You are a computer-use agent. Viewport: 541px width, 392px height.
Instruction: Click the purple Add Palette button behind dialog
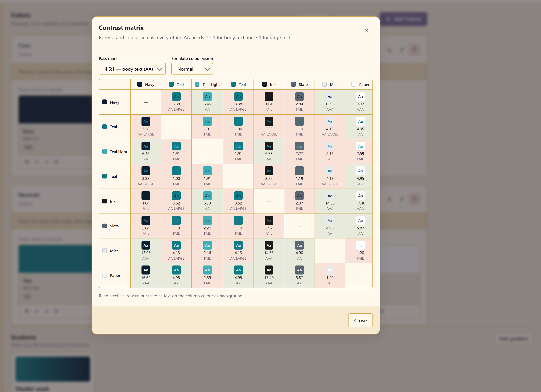click(403, 19)
